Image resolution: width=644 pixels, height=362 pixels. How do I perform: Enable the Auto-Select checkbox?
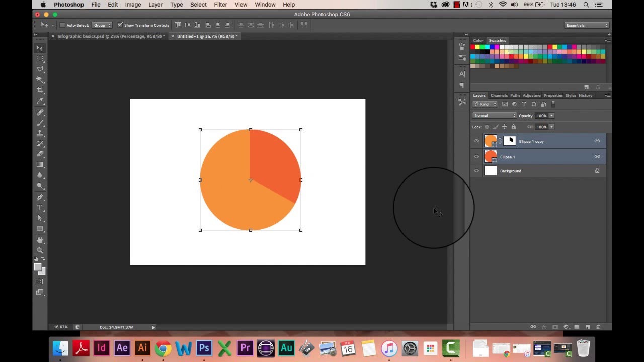coord(62,25)
